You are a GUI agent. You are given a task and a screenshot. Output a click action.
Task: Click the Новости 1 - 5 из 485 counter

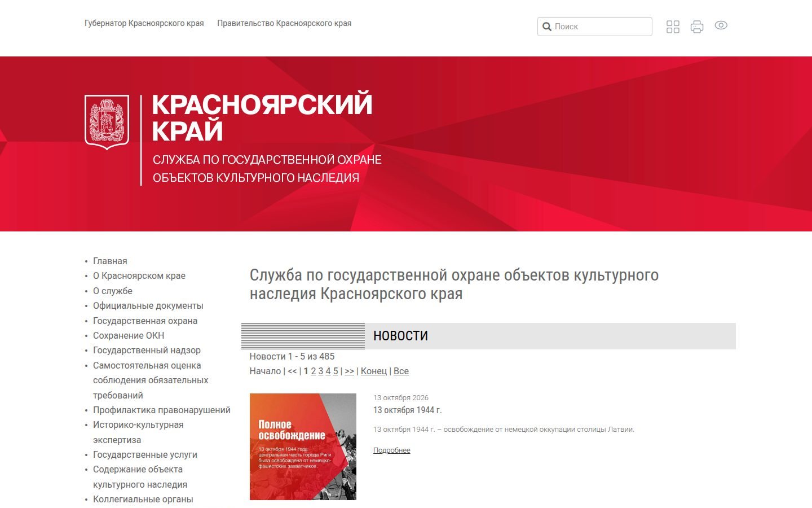pyautogui.click(x=292, y=356)
